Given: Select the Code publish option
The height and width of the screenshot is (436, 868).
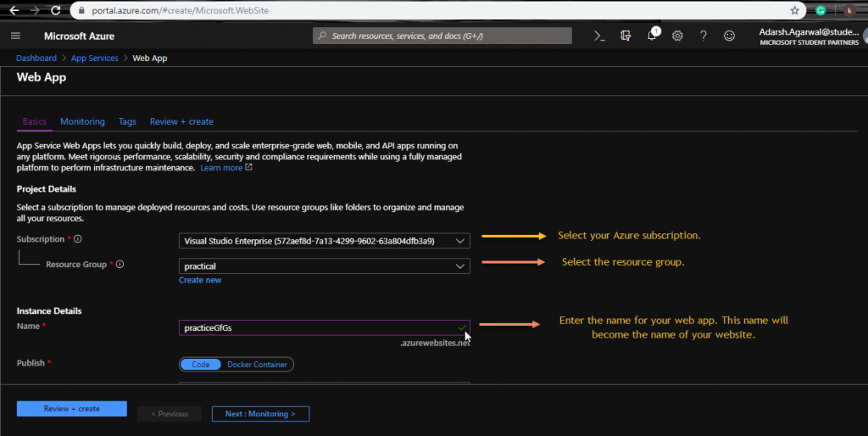Looking at the screenshot, I should tap(200, 365).
